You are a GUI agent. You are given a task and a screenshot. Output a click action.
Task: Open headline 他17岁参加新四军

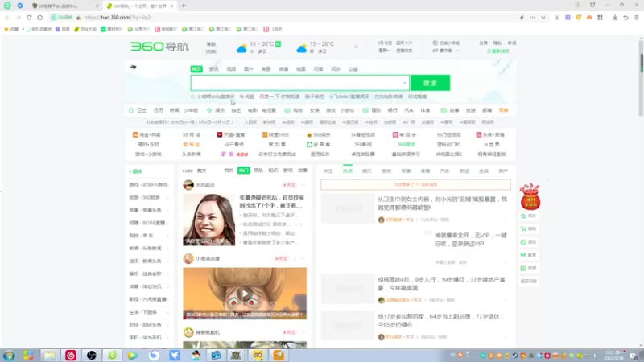click(x=440, y=320)
